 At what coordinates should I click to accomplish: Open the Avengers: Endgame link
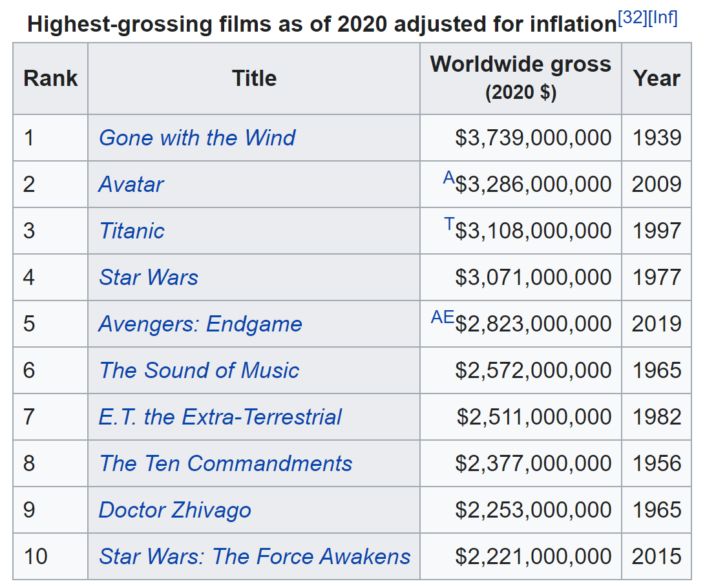(200, 324)
